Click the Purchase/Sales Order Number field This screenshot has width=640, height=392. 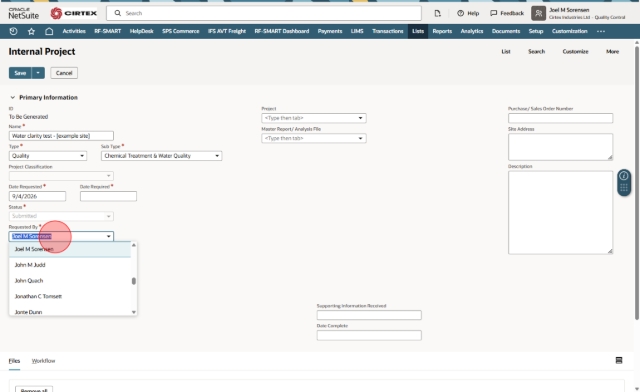560,118
